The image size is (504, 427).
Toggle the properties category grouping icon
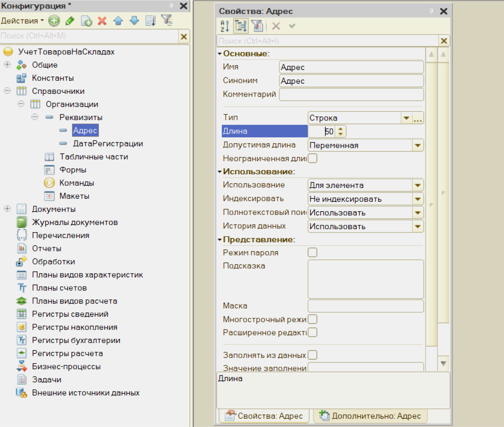pos(241,26)
